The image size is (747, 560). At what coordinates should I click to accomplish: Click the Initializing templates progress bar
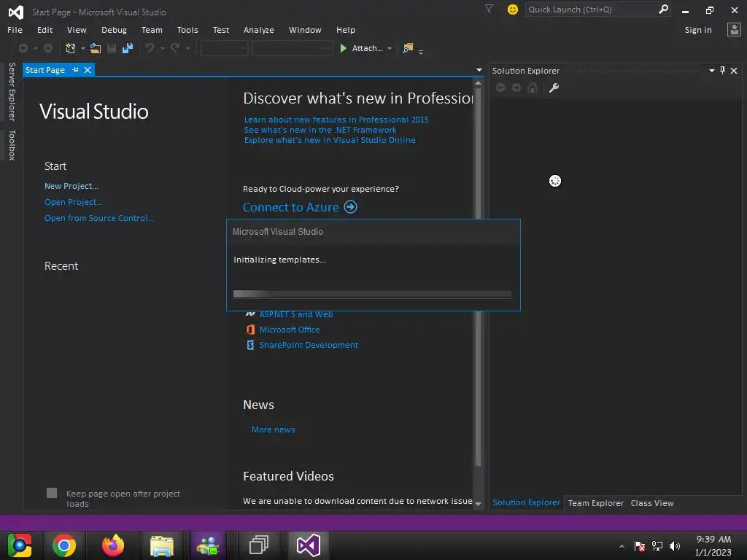pos(372,294)
